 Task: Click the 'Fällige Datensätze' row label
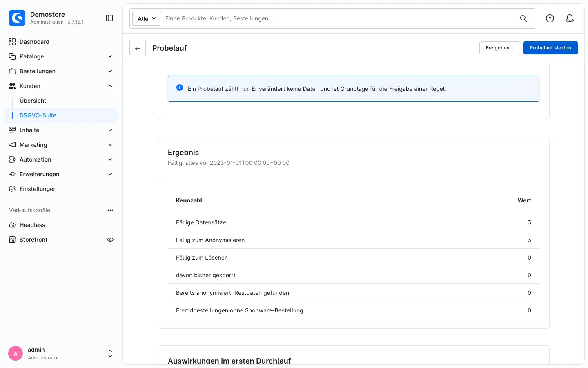(x=201, y=222)
